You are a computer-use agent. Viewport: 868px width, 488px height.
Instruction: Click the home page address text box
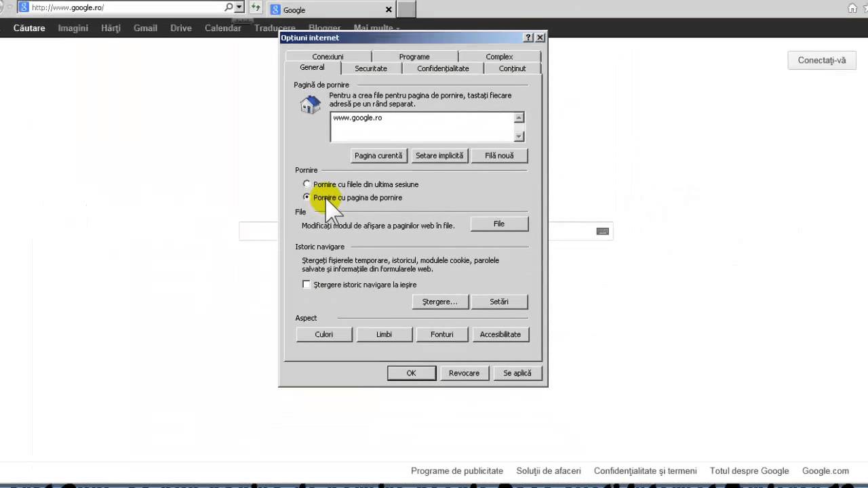coord(422,127)
